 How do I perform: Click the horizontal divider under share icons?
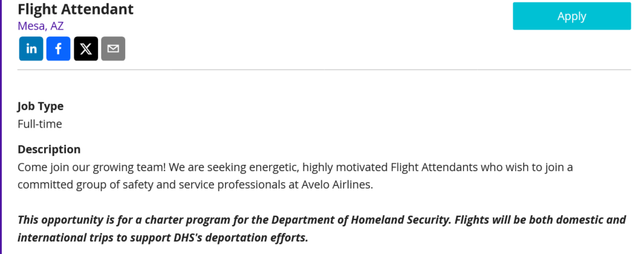[x=324, y=69]
